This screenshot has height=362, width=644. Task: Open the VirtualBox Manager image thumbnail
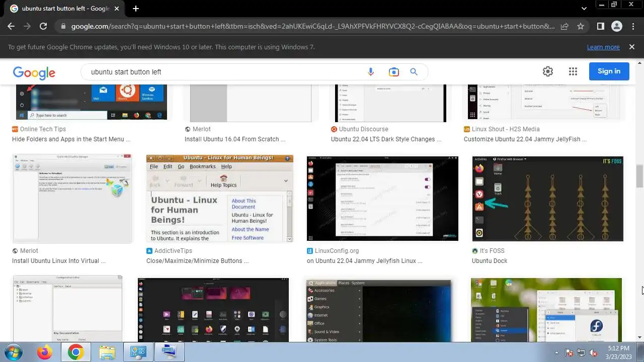(72, 199)
